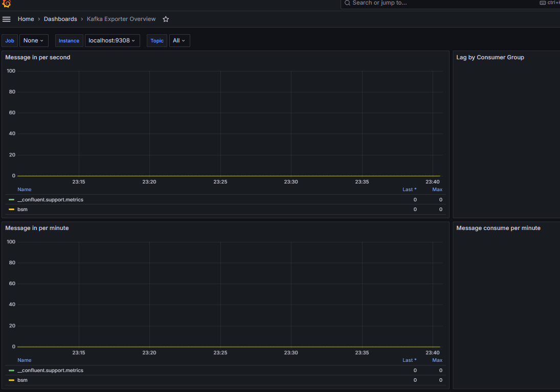
Task: Open the Dashboards breadcrumb link
Action: [60, 19]
